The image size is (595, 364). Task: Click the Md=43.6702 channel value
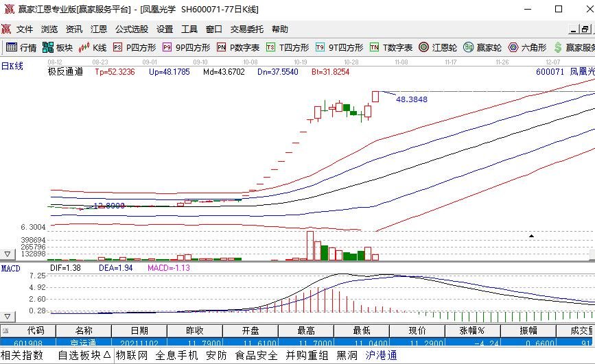[224, 72]
